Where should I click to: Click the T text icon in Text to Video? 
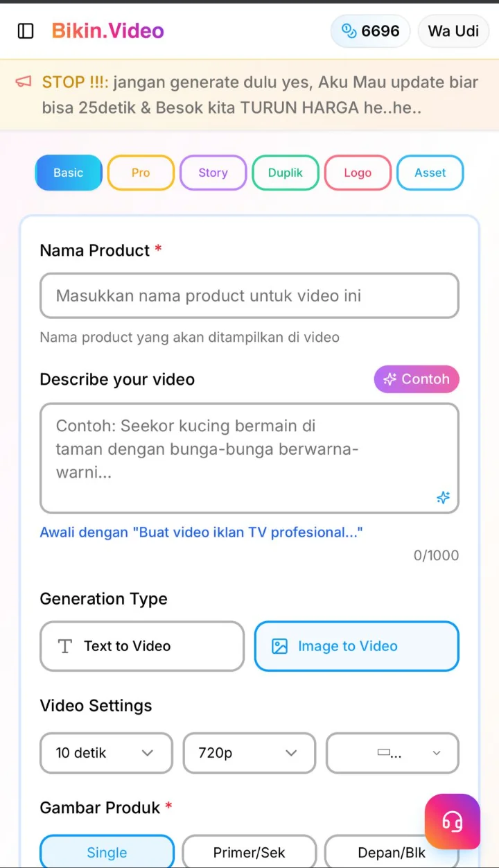65,646
